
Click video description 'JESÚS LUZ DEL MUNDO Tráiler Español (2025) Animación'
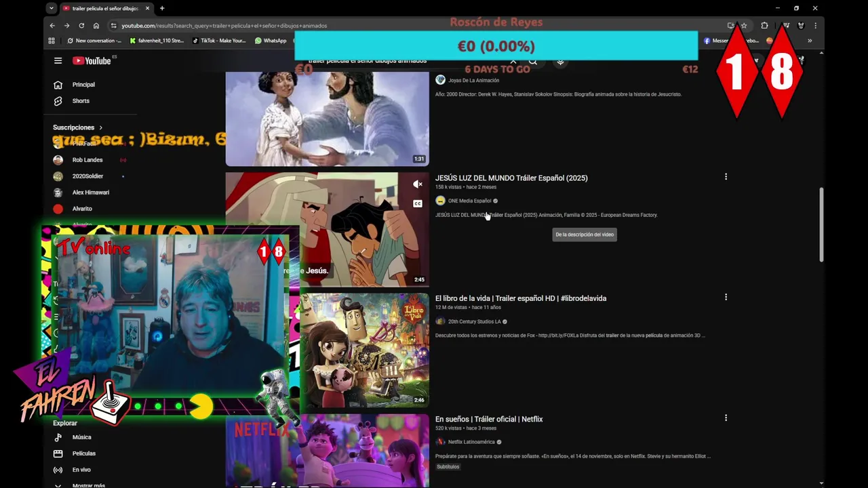click(547, 216)
